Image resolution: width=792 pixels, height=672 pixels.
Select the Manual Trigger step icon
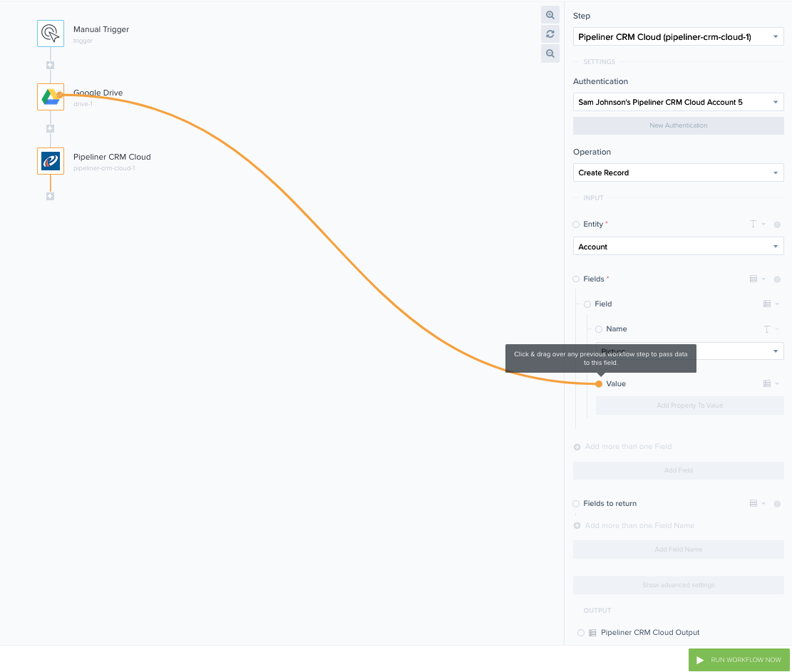point(50,32)
